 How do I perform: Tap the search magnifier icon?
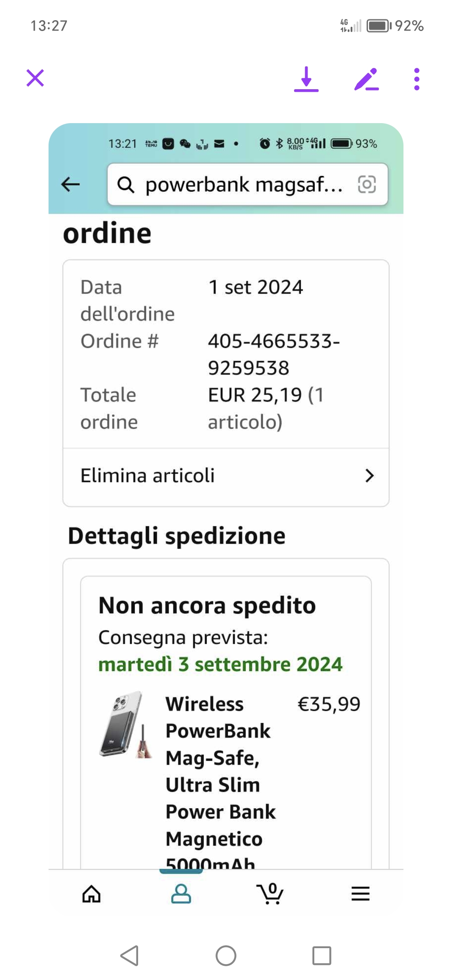126,184
